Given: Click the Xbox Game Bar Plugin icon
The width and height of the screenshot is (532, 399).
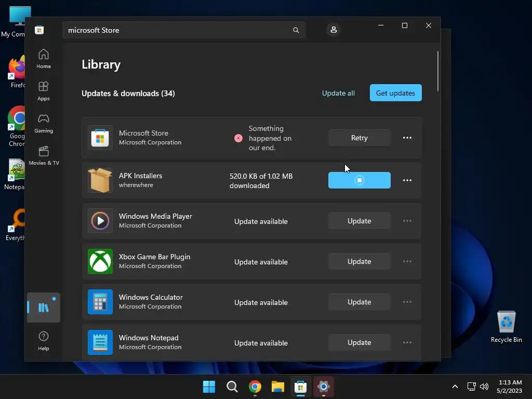Looking at the screenshot, I should (x=100, y=261).
